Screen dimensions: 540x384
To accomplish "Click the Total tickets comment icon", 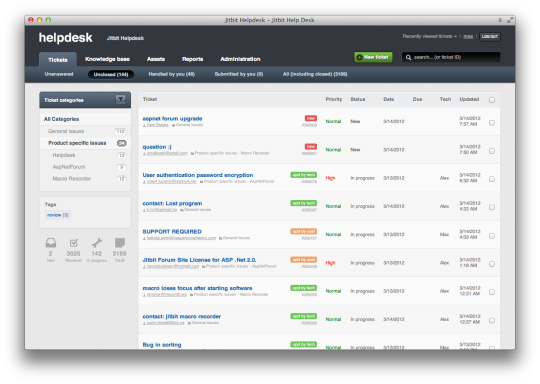I will 120,243.
